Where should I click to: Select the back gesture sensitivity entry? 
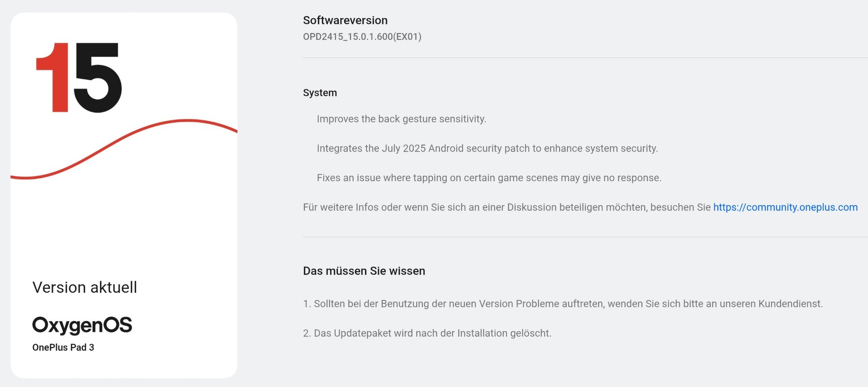pos(401,119)
